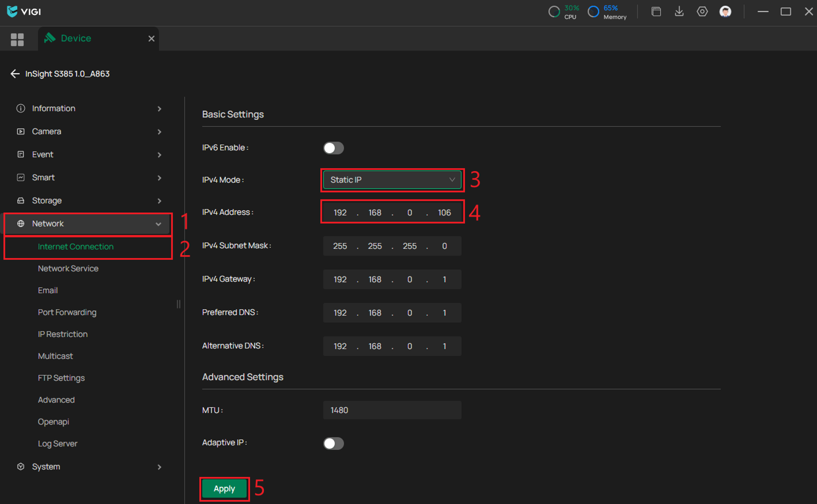
Task: Click the Apply button
Action: 224,489
